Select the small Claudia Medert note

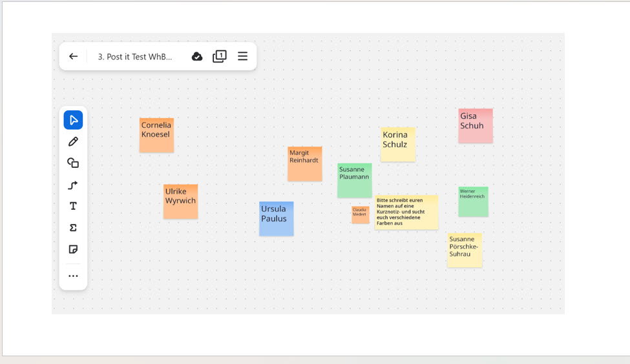(x=360, y=215)
